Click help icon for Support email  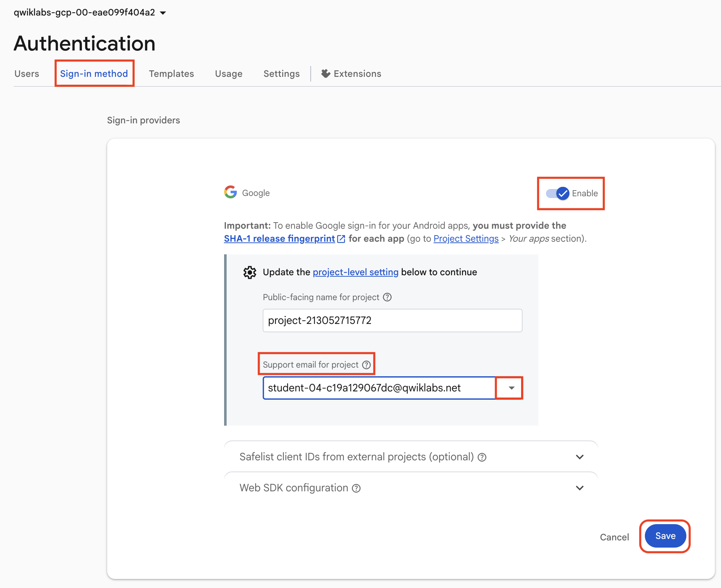[366, 365]
